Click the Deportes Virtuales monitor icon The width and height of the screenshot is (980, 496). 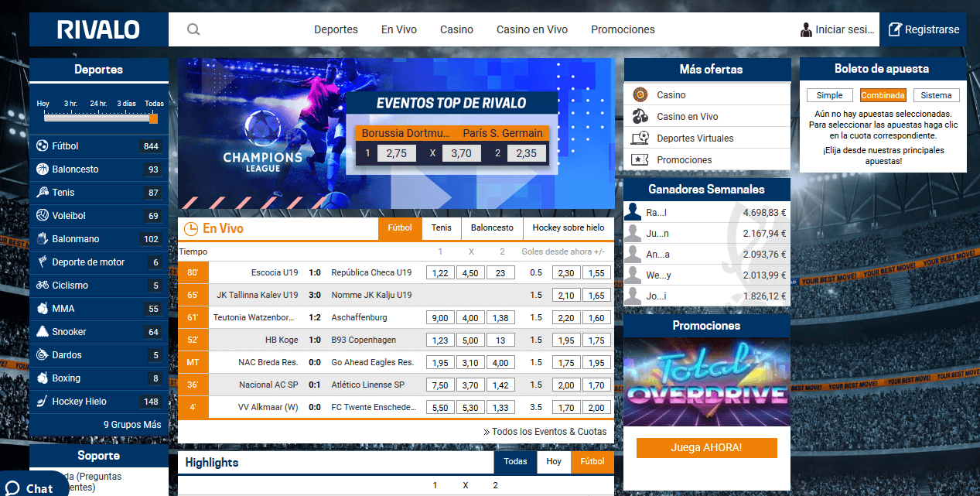point(640,138)
